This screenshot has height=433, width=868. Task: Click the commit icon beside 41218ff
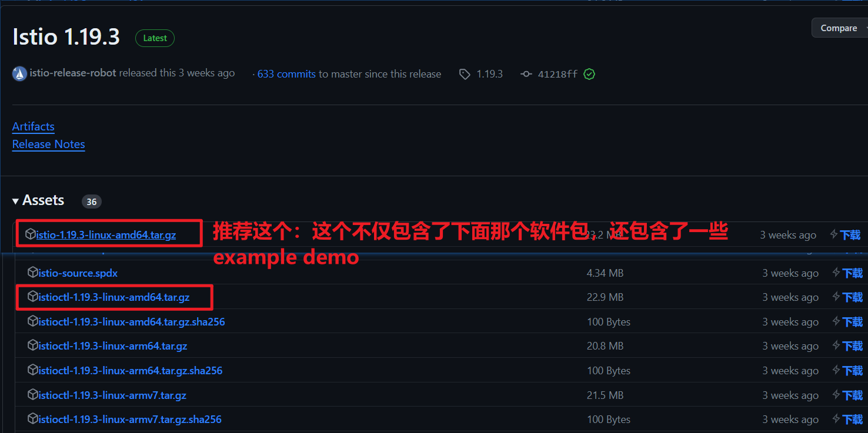[x=526, y=74]
